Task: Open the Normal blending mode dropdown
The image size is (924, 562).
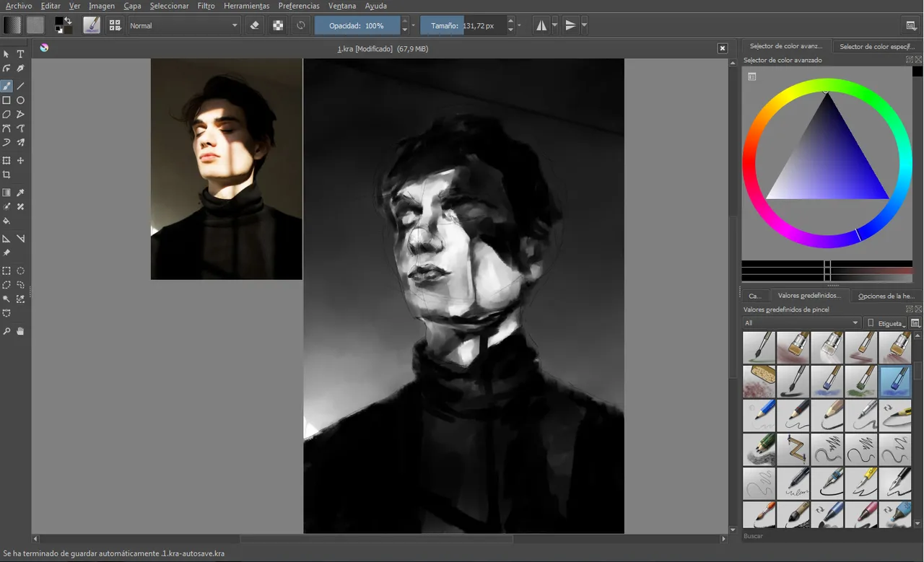Action: (x=184, y=25)
